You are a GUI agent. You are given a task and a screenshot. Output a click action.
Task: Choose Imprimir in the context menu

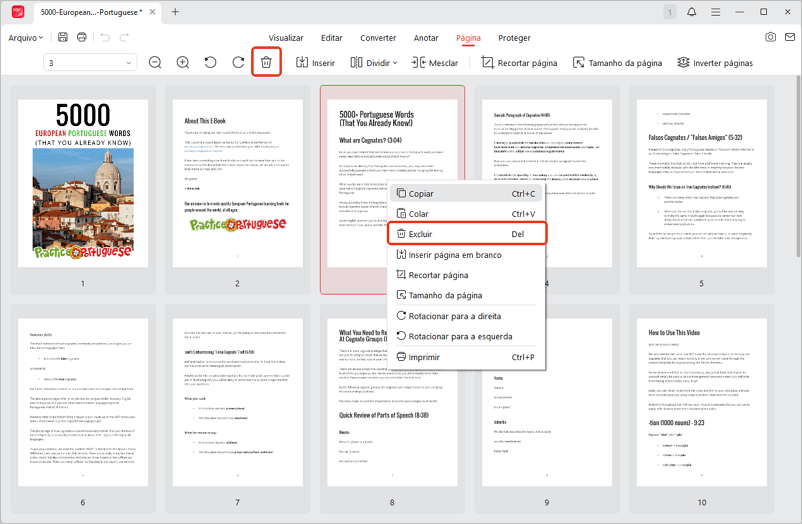tap(466, 357)
